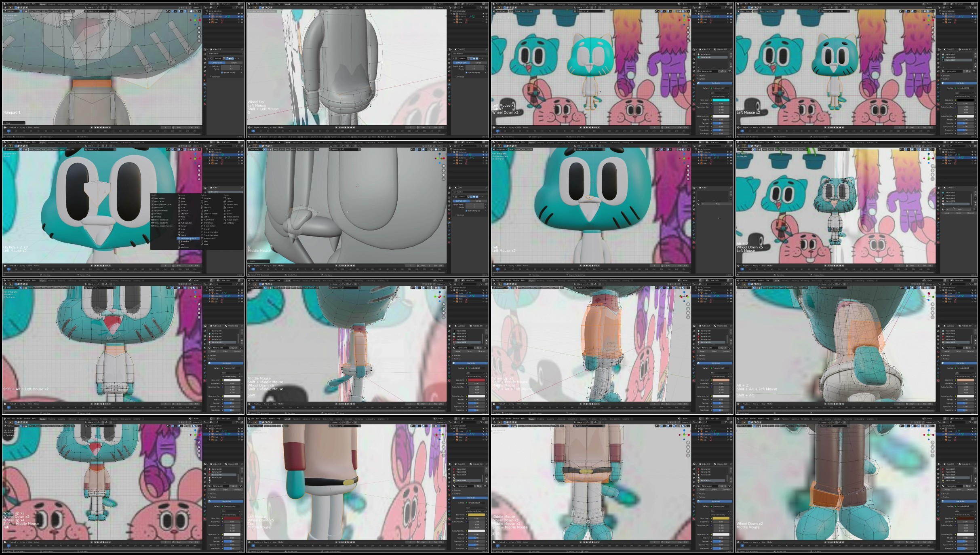Uncheck Collection checkbox in Numpad 1 outliner
This screenshot has width=980, height=555.
210,14
